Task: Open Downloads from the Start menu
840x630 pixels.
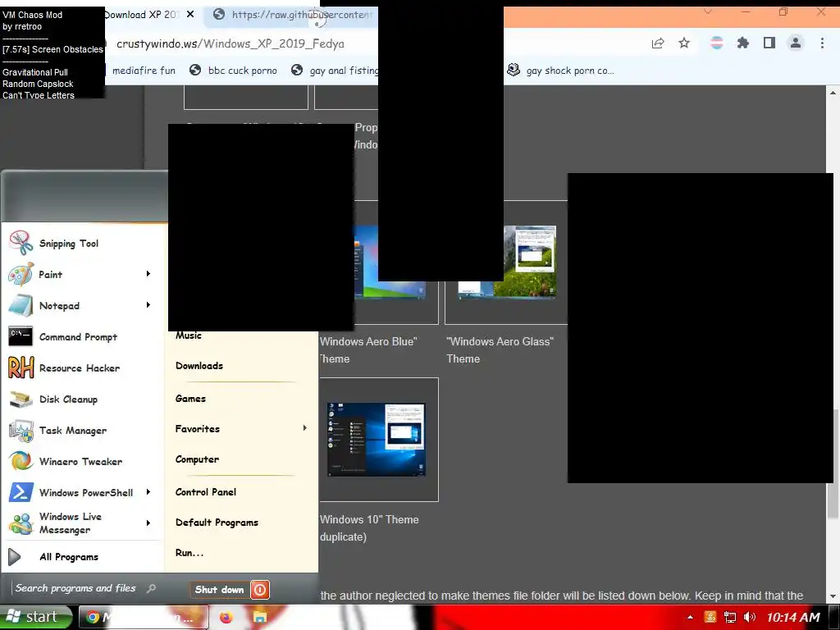Action: pos(199,366)
